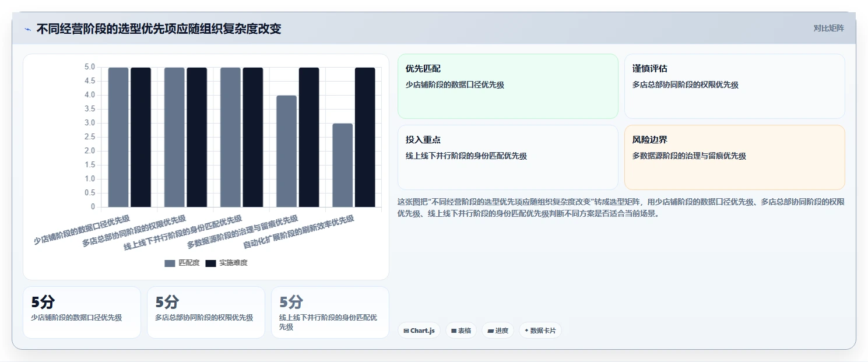The height and width of the screenshot is (362, 868).
Task: Toggle the 实施难度 legend item
Action: coord(226,263)
